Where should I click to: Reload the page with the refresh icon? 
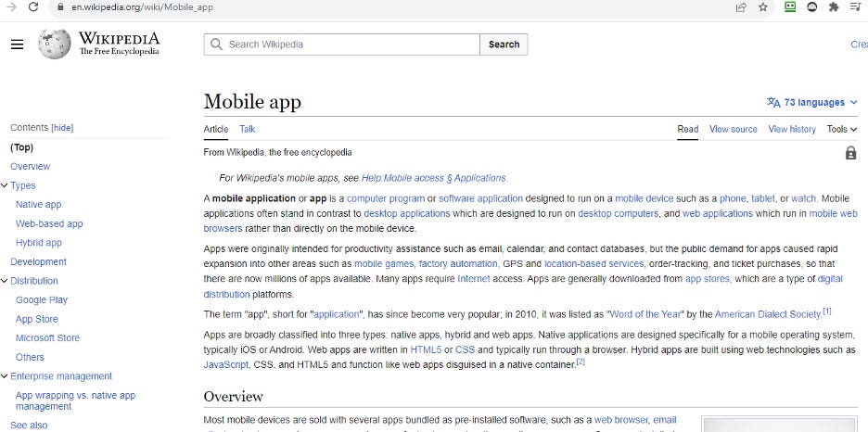[x=33, y=7]
